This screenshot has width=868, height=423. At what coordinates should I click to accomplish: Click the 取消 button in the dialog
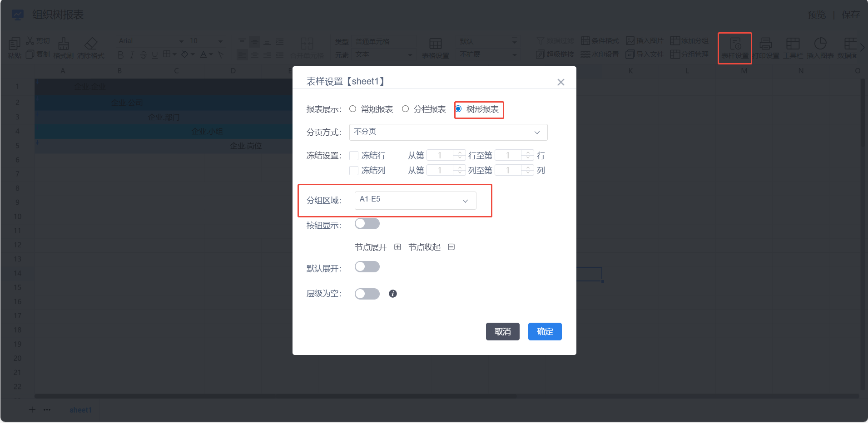pos(503,332)
